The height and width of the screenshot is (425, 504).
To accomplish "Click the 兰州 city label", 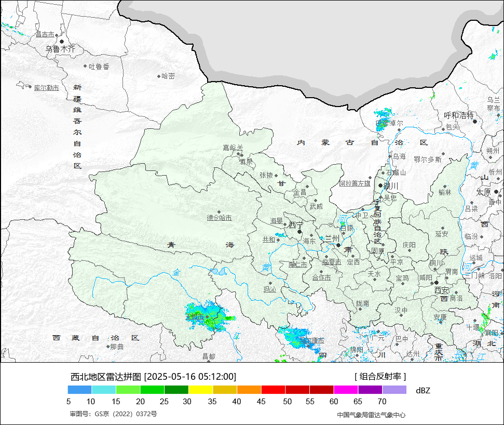I will click(332, 238).
